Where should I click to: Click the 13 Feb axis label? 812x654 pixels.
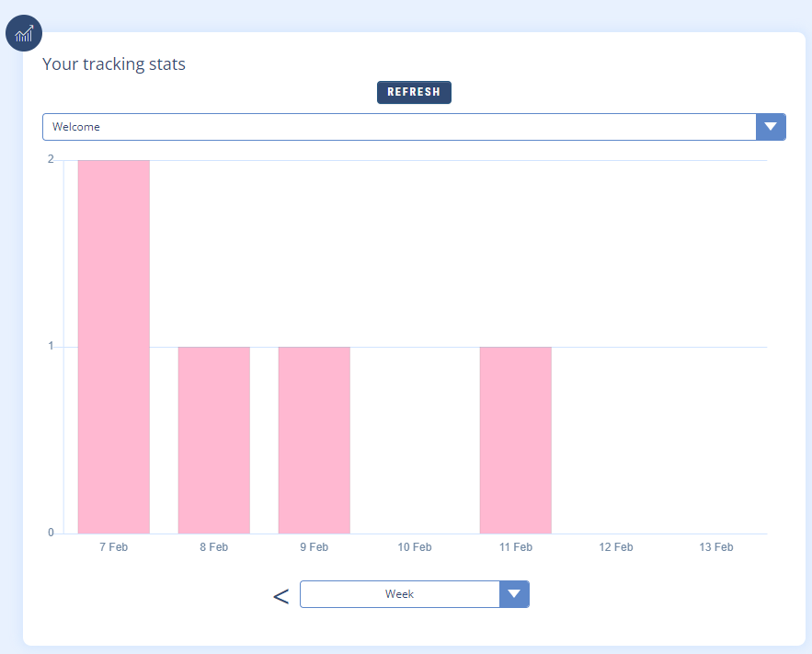[715, 547]
